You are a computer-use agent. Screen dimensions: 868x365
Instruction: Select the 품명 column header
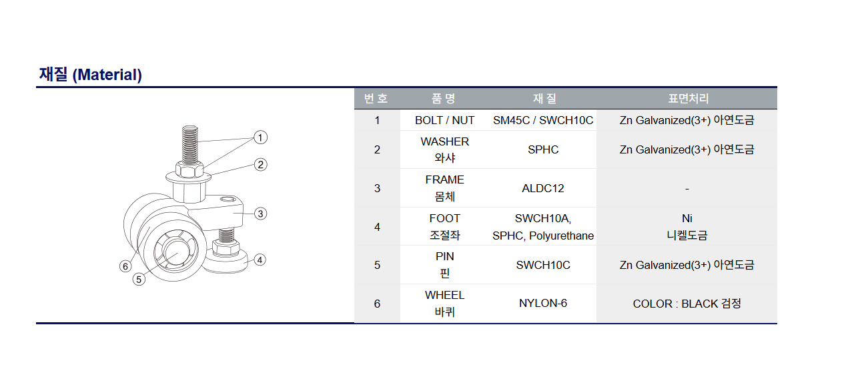(x=444, y=99)
